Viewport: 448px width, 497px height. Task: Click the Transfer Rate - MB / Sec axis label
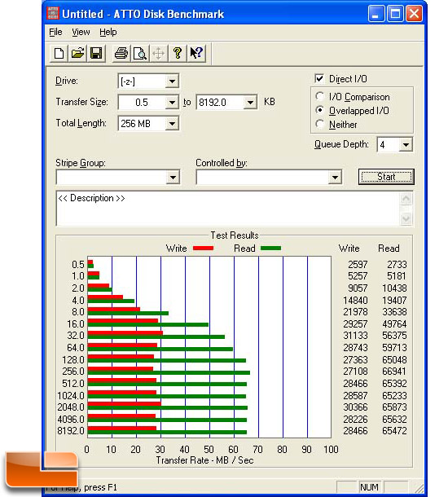coord(204,460)
